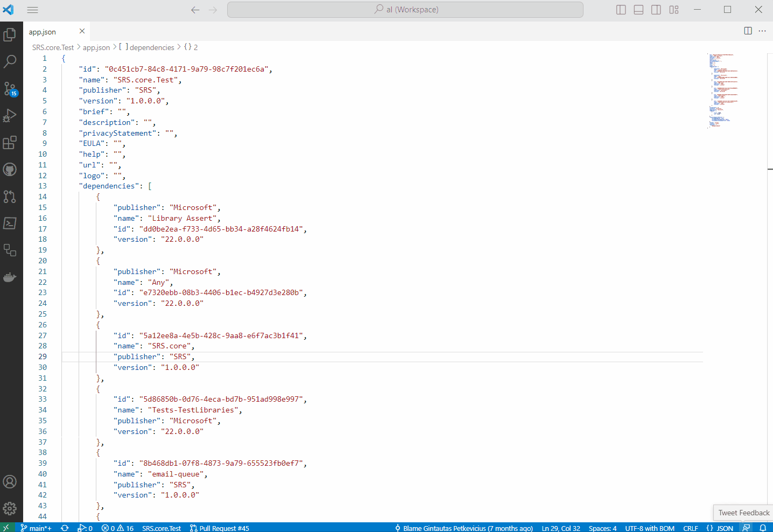Click the "Library Assert" text on line 16
The height and width of the screenshot is (532, 773).
pos(182,218)
